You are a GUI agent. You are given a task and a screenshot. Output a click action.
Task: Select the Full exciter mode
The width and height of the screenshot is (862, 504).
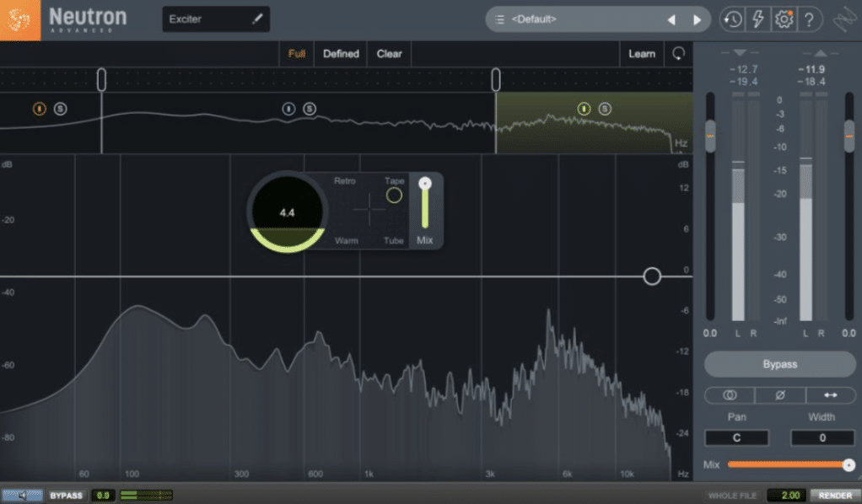coord(296,54)
